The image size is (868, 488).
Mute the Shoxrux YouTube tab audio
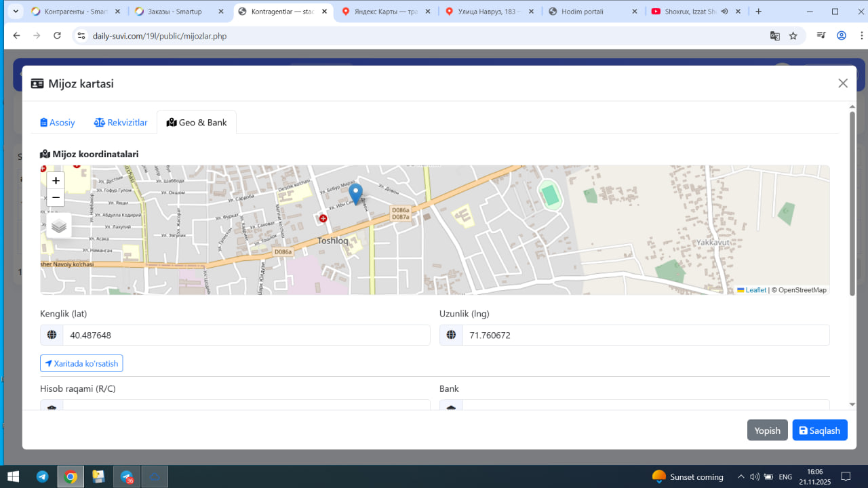point(724,12)
